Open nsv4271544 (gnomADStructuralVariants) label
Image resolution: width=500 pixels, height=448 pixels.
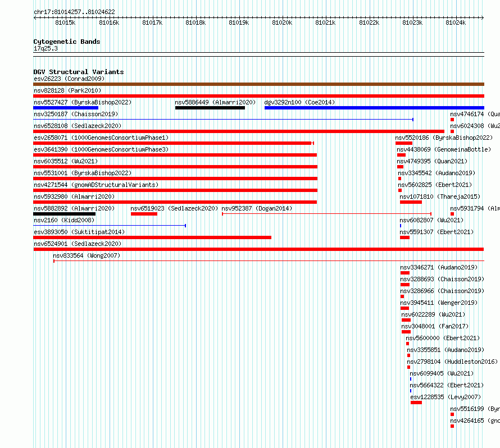[96, 185]
